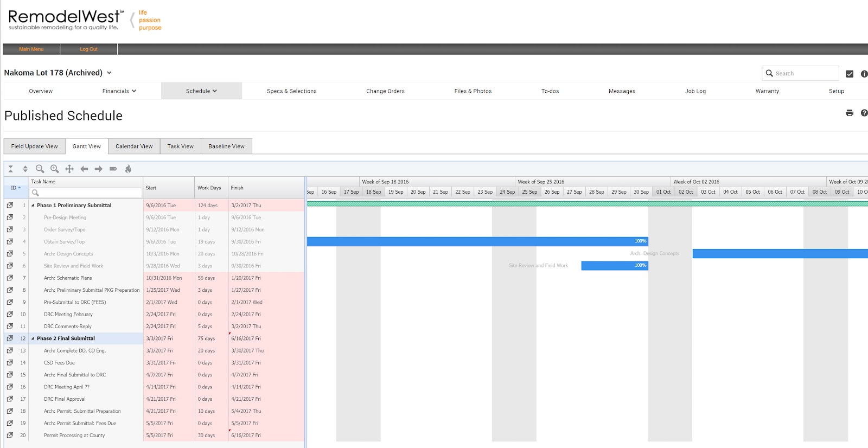Open details popup for Arch: Schematic Plans
Image resolution: width=868 pixels, height=448 pixels.
(x=10, y=278)
